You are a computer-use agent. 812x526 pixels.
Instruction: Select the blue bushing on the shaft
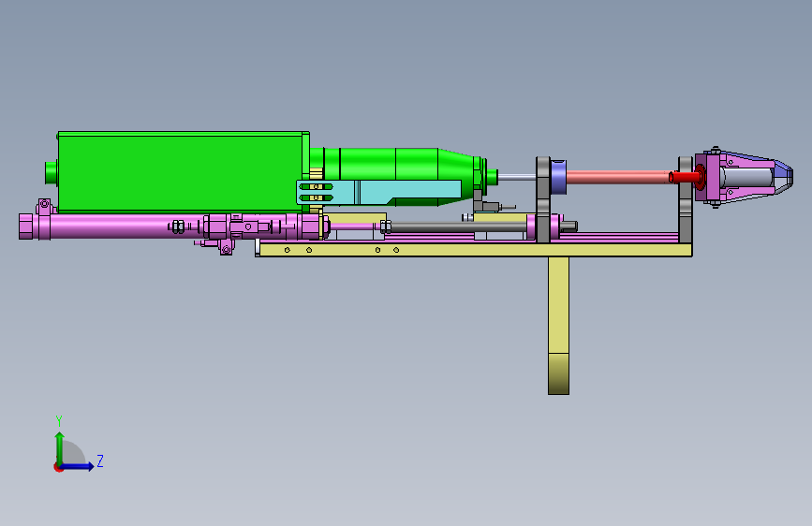tap(558, 178)
